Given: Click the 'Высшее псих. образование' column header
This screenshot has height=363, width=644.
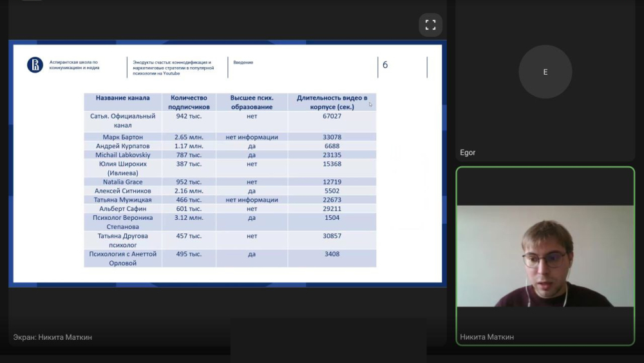Looking at the screenshot, I should click(x=252, y=102).
